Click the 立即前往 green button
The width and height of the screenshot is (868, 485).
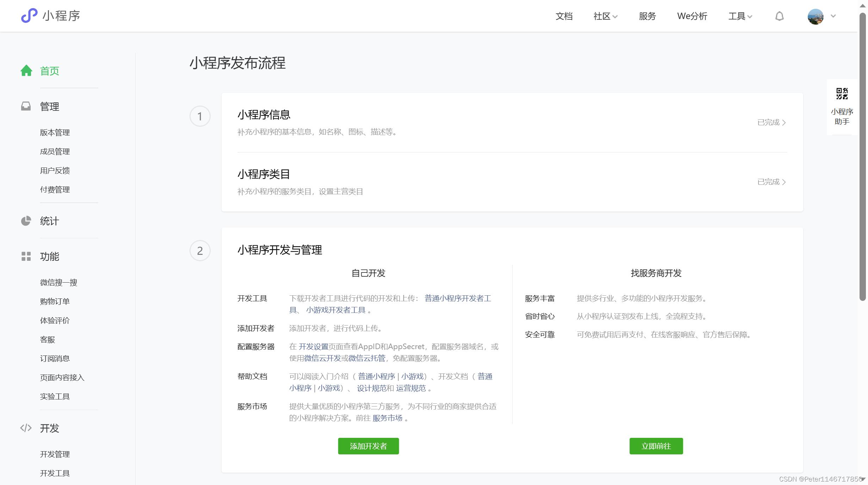tap(656, 446)
